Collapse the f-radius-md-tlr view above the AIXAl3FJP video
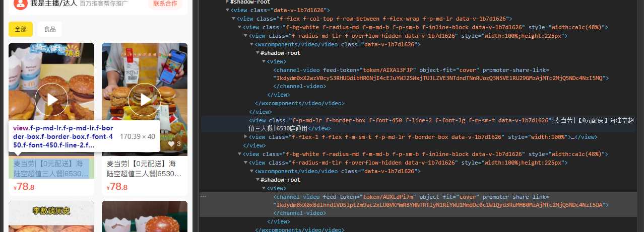Viewport: 644px width, 232px height. [x=245, y=36]
